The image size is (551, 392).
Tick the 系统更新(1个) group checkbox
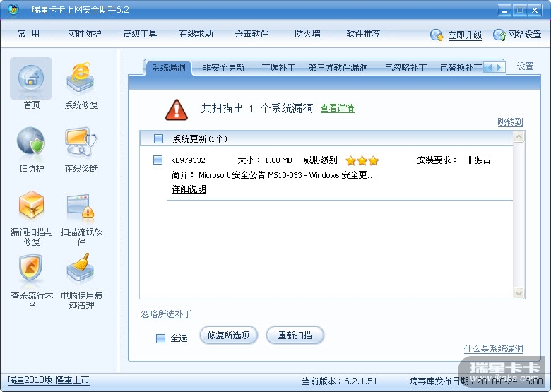[x=158, y=138]
